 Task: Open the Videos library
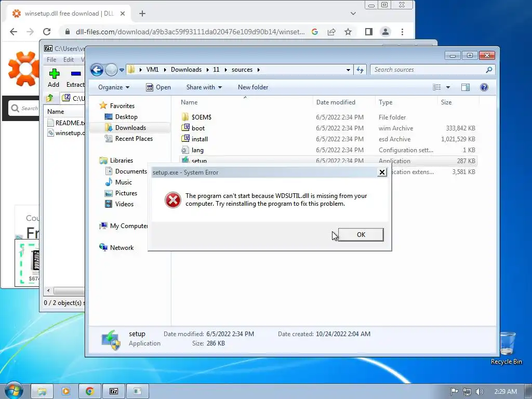point(124,204)
